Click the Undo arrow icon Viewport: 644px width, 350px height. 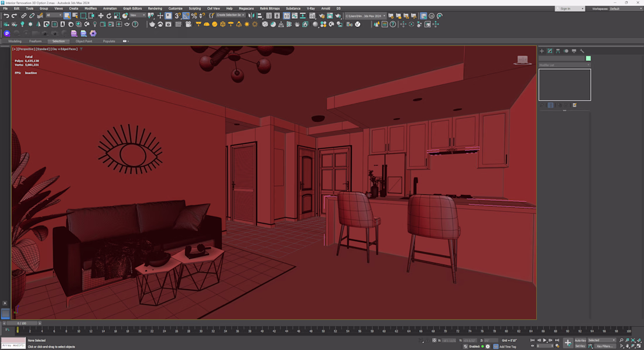pyautogui.click(x=6, y=16)
